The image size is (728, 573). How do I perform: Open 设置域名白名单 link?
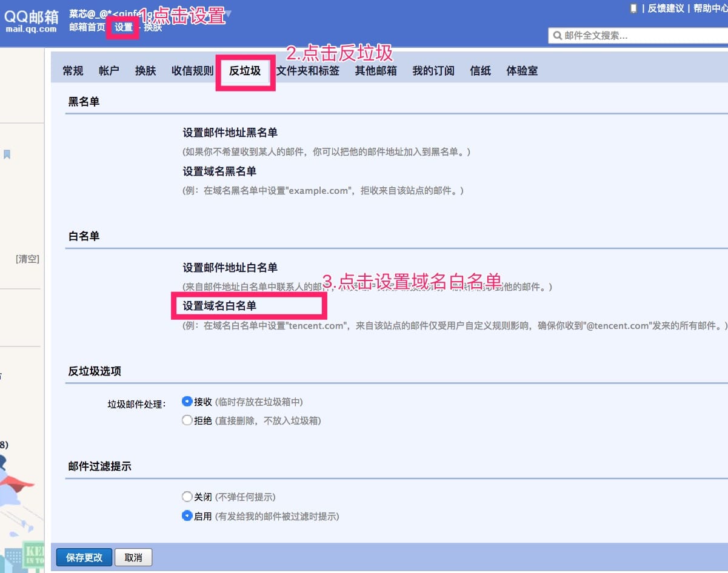pyautogui.click(x=224, y=306)
